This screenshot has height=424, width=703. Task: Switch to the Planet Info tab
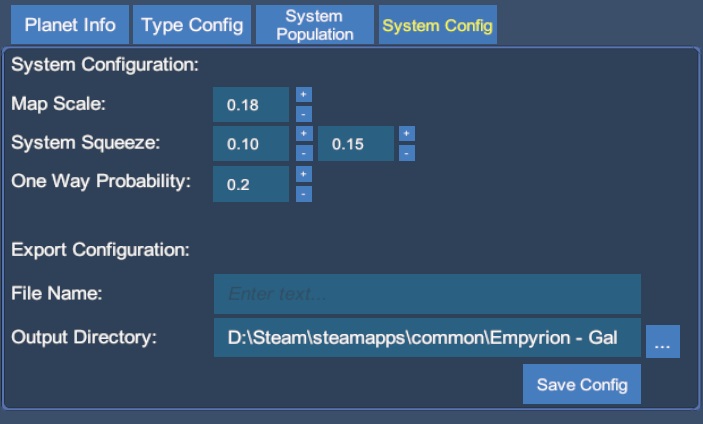point(70,25)
